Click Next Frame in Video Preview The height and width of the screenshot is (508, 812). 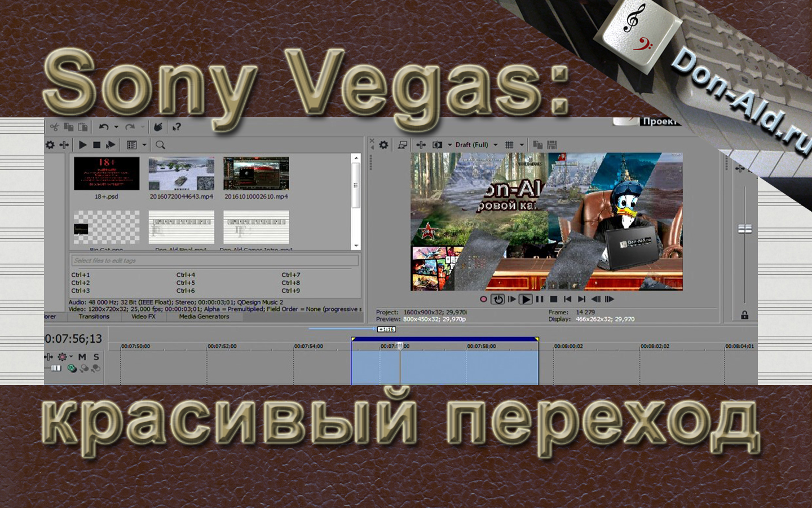(610, 299)
